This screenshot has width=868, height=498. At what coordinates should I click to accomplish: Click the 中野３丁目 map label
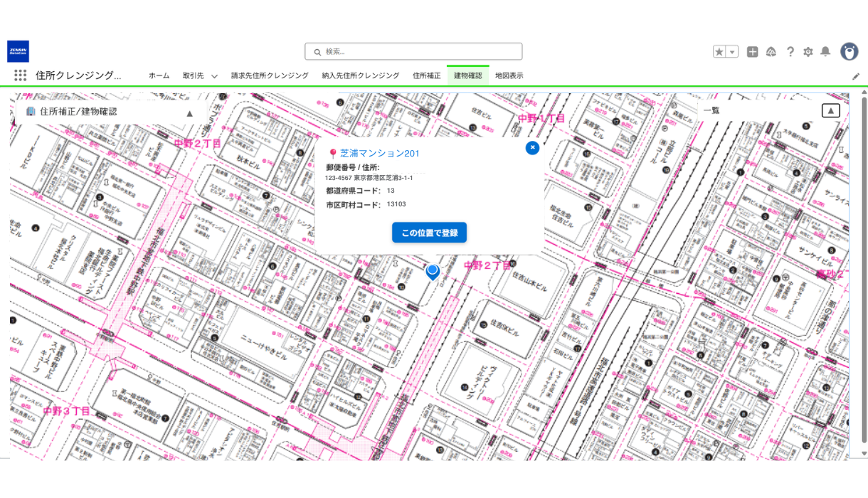click(x=66, y=411)
